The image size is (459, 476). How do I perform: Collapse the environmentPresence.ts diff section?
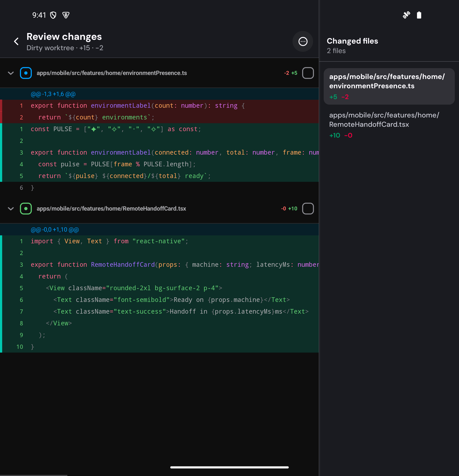click(11, 73)
